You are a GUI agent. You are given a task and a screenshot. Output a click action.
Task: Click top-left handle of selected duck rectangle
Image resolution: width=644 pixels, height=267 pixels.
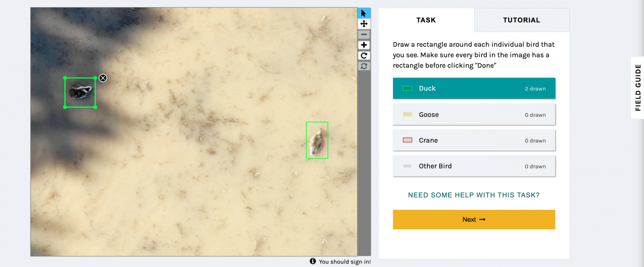(65, 78)
